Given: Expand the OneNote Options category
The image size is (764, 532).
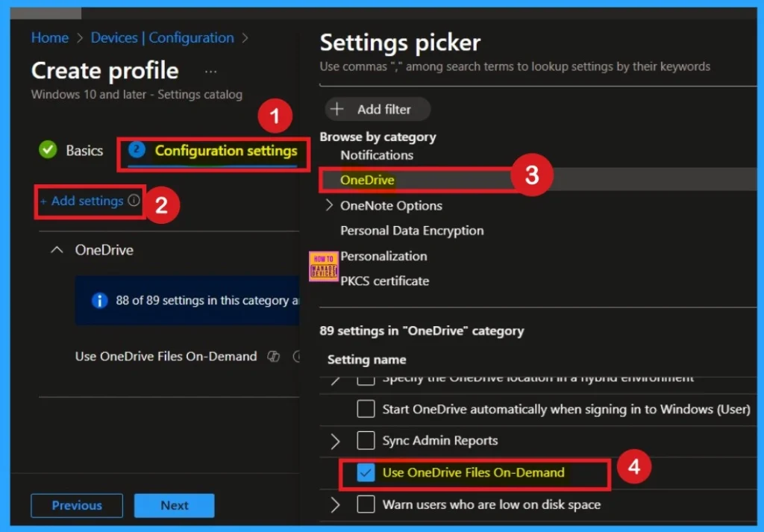Looking at the screenshot, I should (330, 205).
